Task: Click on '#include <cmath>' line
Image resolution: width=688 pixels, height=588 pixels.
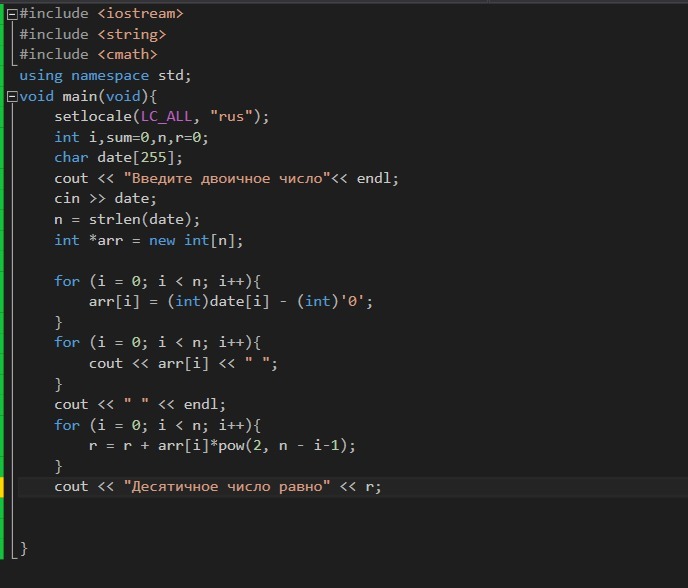Action: (88, 54)
